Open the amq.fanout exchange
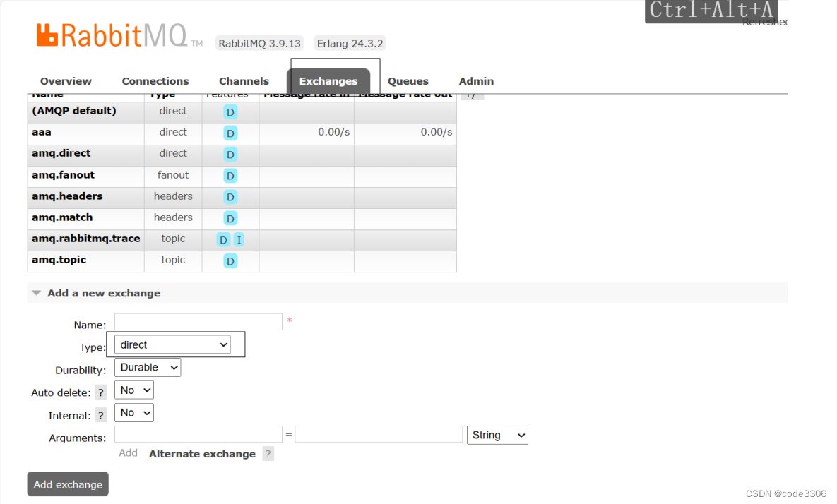Viewport: 837px width, 504px height. tap(63, 175)
